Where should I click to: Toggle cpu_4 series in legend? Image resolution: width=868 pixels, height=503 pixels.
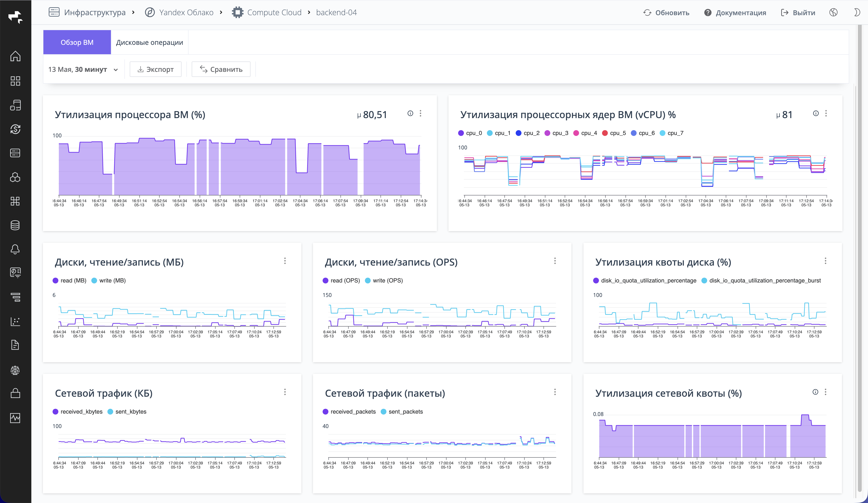[585, 133]
